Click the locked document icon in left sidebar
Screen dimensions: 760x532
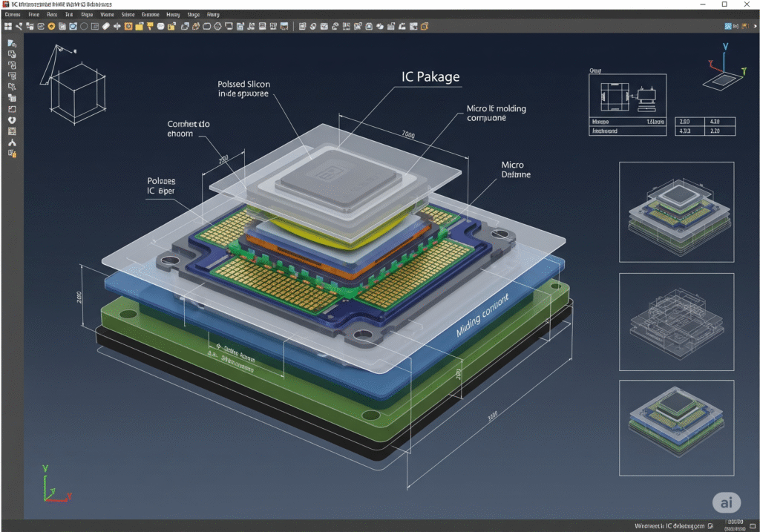pos(12,154)
